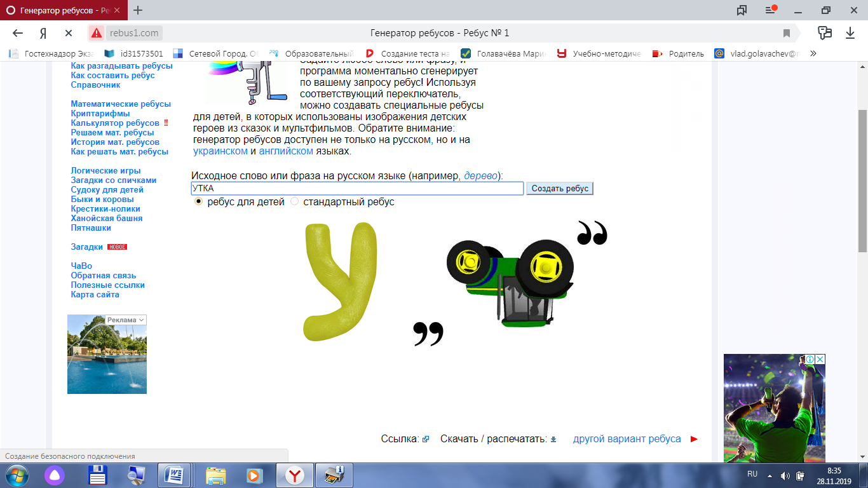Bookmark this page with the bookmark icon
Viewport: 868px width, 488px height.
click(x=787, y=33)
